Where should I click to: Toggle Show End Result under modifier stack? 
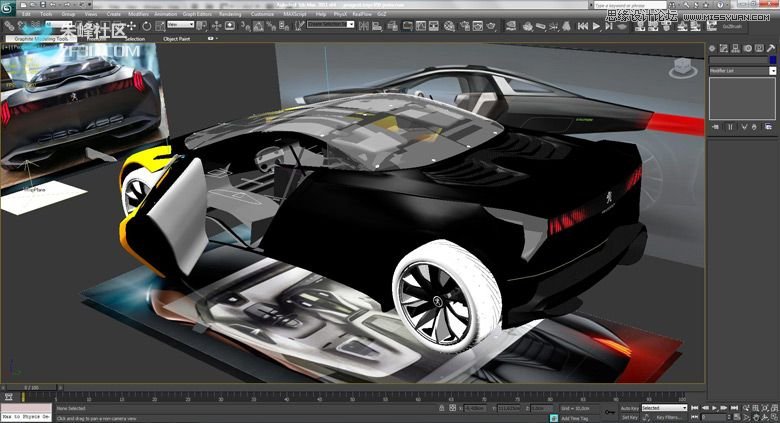[x=728, y=127]
